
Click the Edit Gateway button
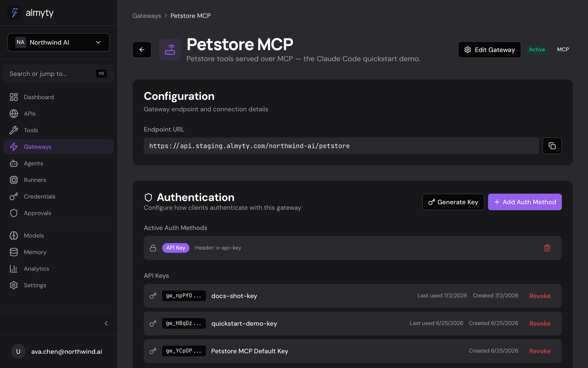[x=489, y=50]
